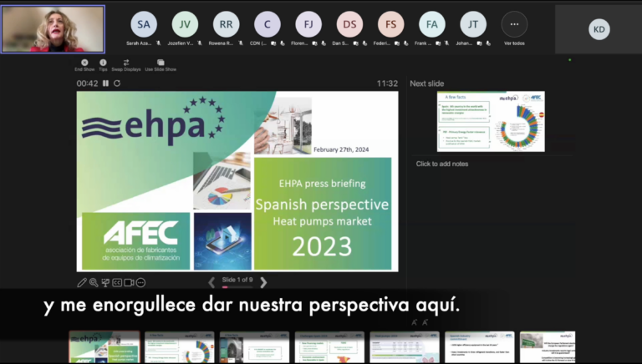Select participant SA avatar
642x364 pixels.
(144, 24)
